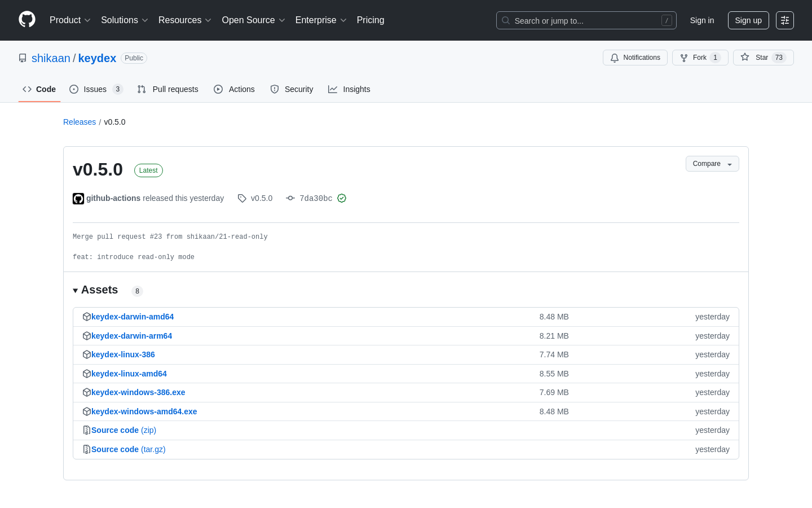Click the package icon beside keydex-darwin-arm64

click(87, 336)
